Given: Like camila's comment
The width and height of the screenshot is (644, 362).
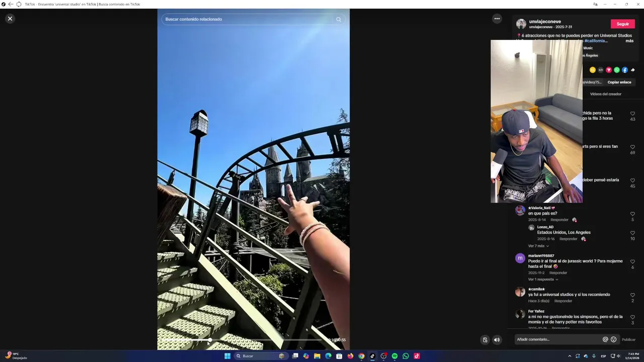Looking at the screenshot, I should [x=632, y=295].
